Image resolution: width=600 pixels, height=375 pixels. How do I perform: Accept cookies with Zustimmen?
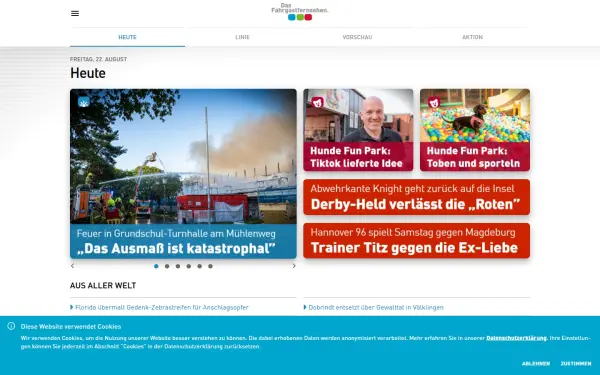pyautogui.click(x=576, y=364)
